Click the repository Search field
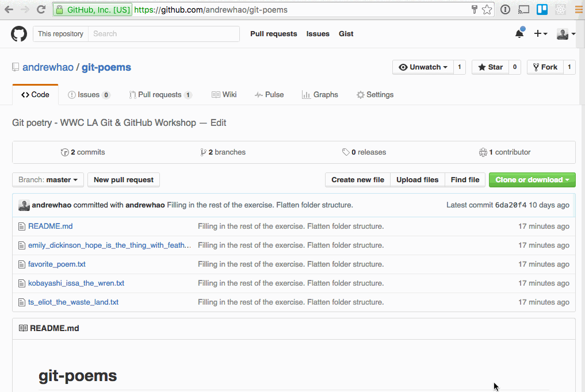Viewport: 585px width, 392px height. [164, 34]
